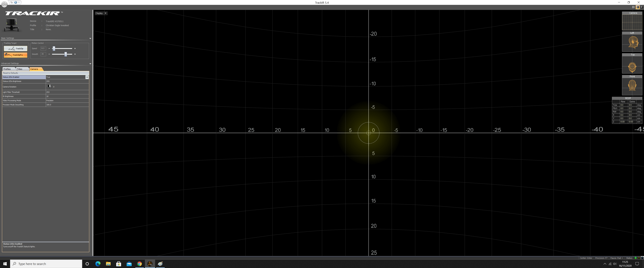Decrease Speed with the minus icon
The height and width of the screenshot is (268, 644).
pyautogui.click(x=49, y=48)
